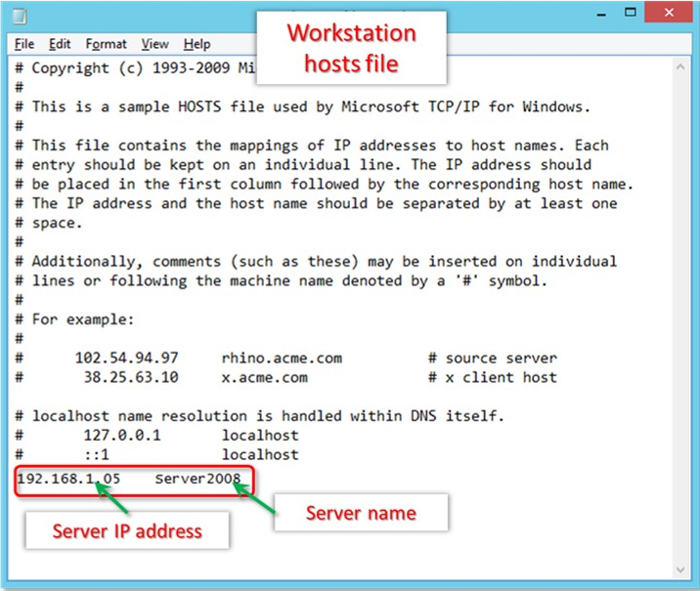Viewport: 700px width, 591px height.
Task: Click the 127.0.0.1 loopback address
Action: [x=122, y=435]
